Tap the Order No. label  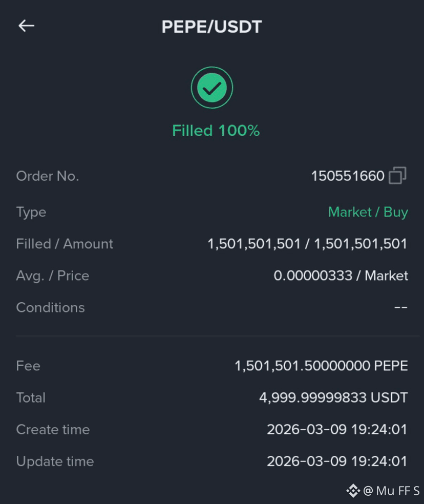pyautogui.click(x=48, y=176)
